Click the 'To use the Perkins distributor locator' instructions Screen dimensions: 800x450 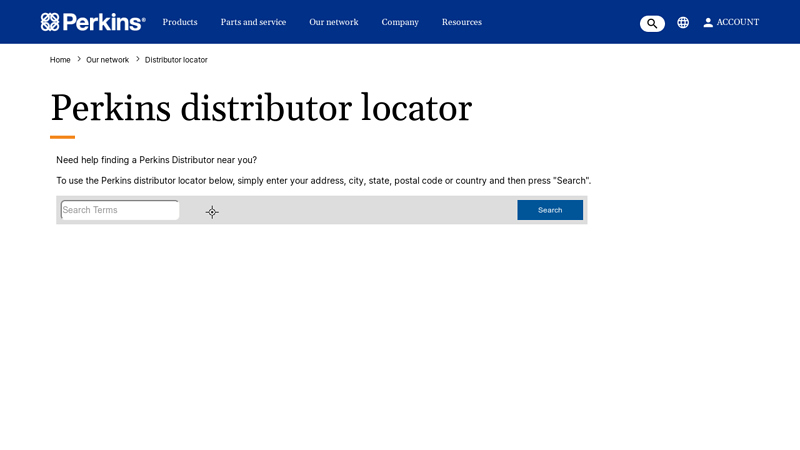323,181
